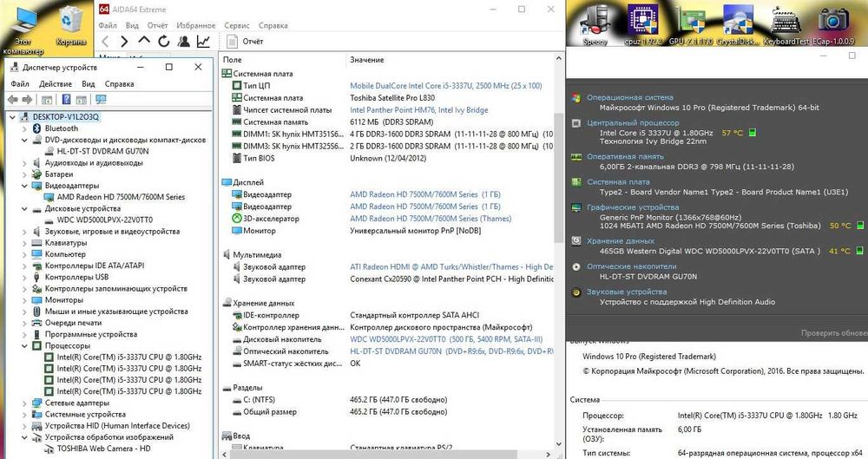
Task: Go back in AIDA64 toolbar
Action: point(106,41)
